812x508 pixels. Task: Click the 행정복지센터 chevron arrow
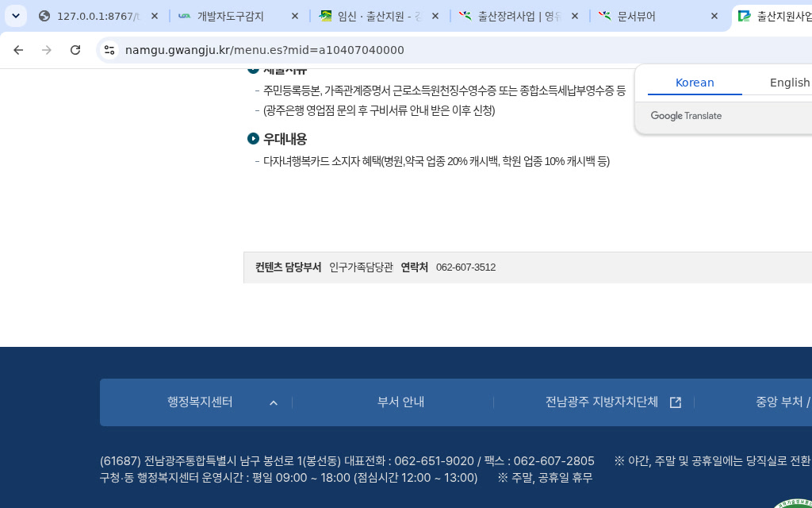click(x=274, y=402)
